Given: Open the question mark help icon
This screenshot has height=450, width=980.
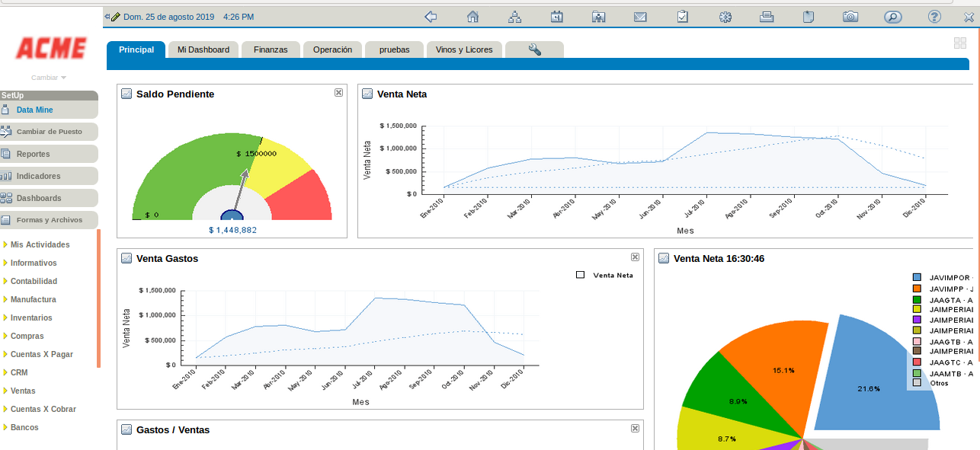Looking at the screenshot, I should 934,17.
